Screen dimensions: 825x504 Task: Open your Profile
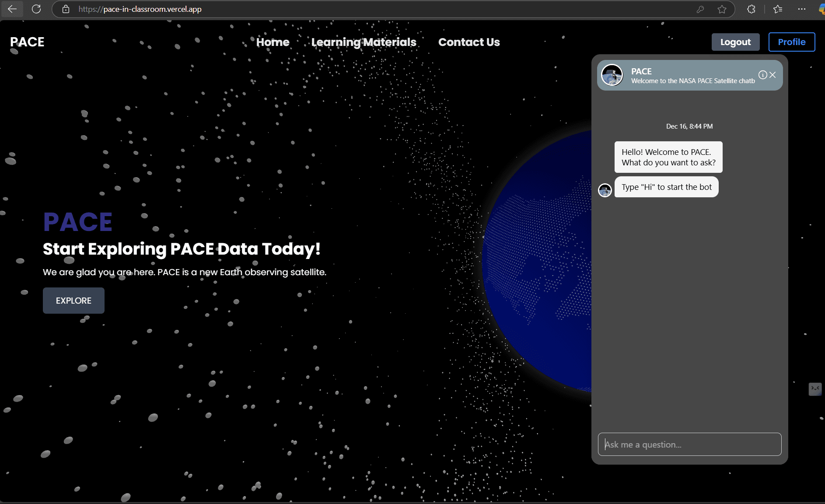(x=792, y=42)
